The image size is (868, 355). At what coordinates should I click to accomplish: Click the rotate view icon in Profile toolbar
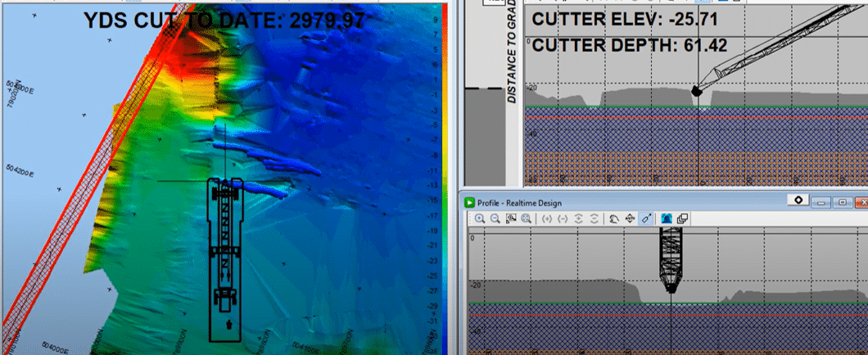coord(614,219)
